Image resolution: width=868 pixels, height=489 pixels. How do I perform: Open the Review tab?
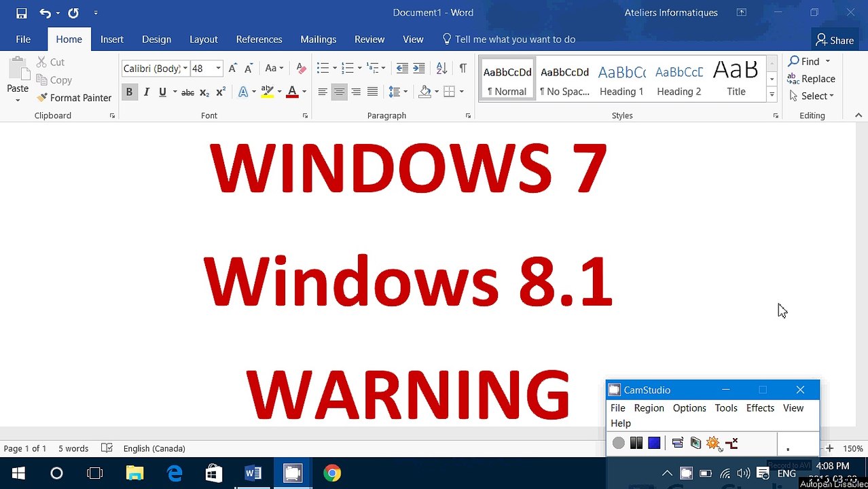(369, 39)
